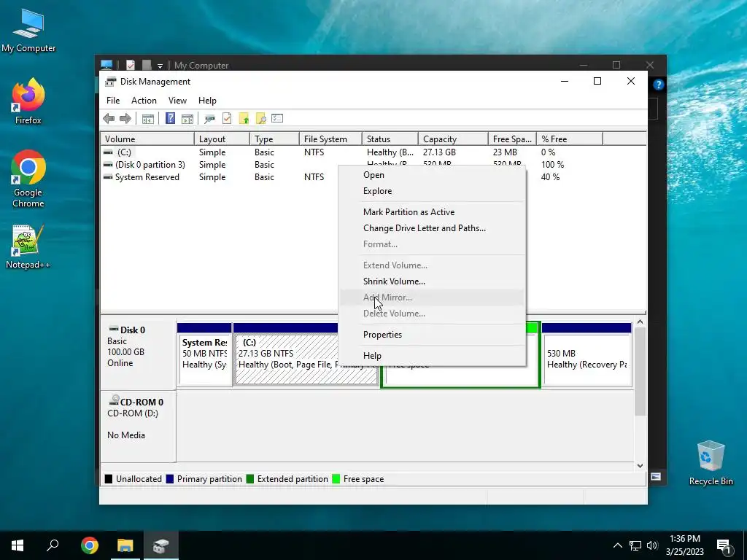747x560 pixels.
Task: Click the folder with green arrow toolbar icon
Action: [x=244, y=119]
